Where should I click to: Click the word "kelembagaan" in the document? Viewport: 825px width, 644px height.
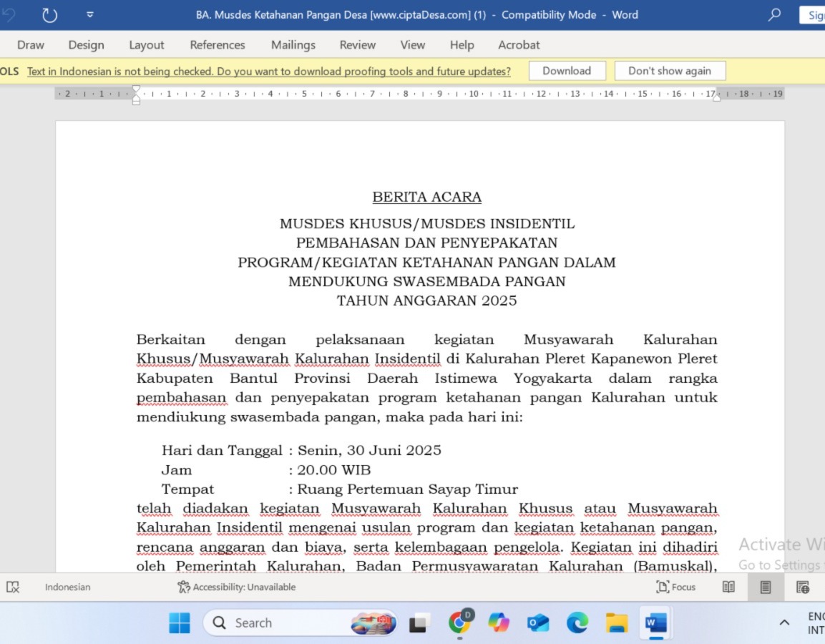(x=441, y=547)
